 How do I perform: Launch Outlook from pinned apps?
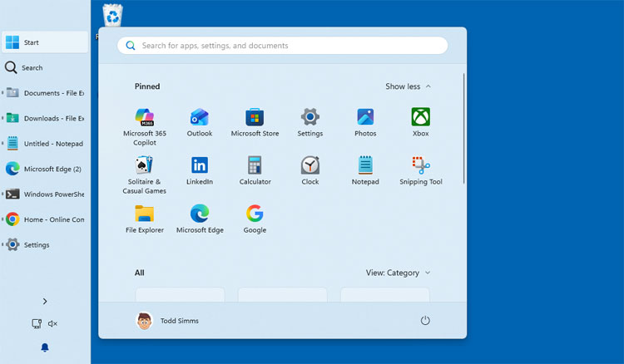(x=200, y=122)
